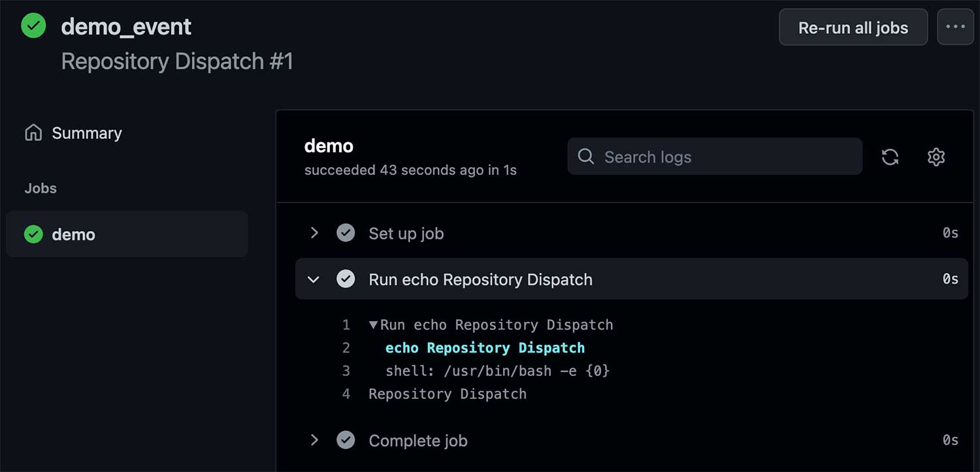Click the Repository Dispatch output on line 4
The width and height of the screenshot is (980, 472).
448,394
